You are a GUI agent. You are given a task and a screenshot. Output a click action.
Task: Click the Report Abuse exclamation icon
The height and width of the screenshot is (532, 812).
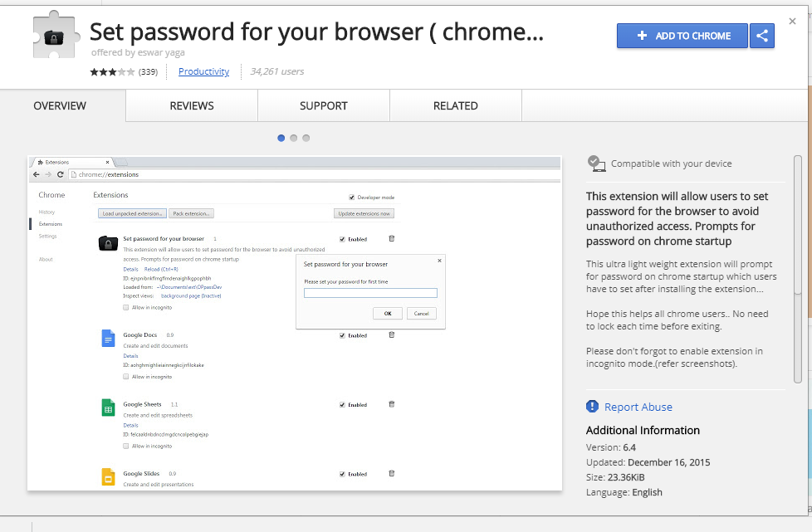tap(592, 407)
